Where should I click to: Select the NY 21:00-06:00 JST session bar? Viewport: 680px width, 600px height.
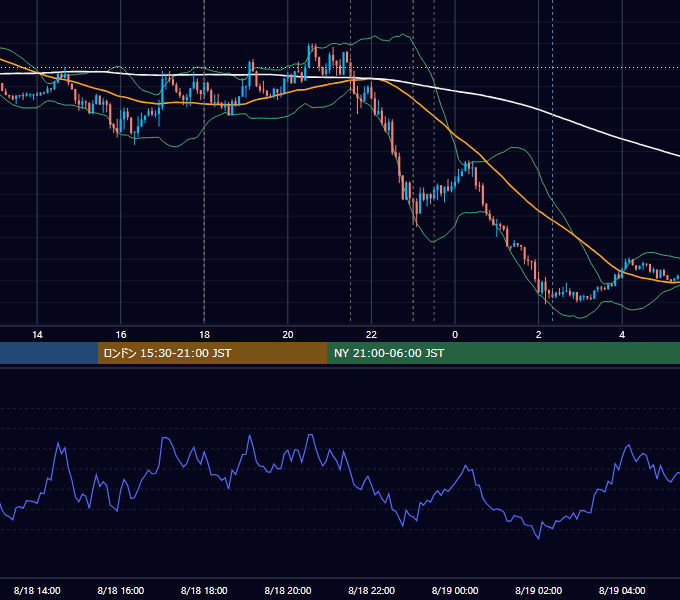[503, 353]
